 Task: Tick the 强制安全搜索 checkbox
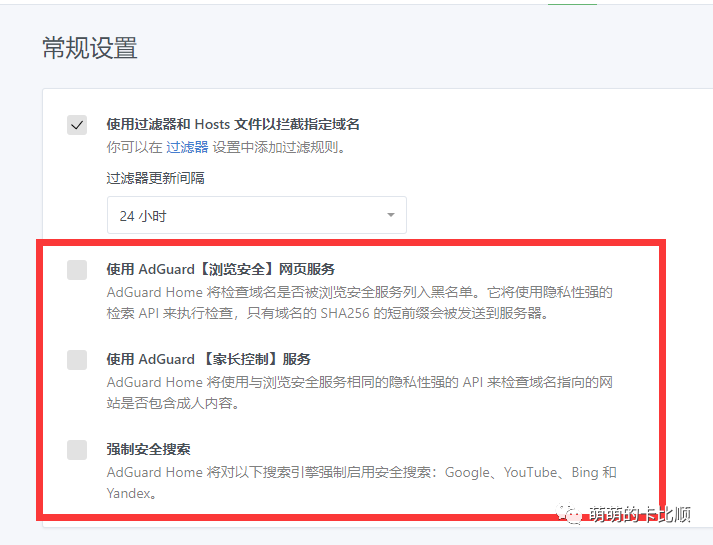tap(77, 450)
